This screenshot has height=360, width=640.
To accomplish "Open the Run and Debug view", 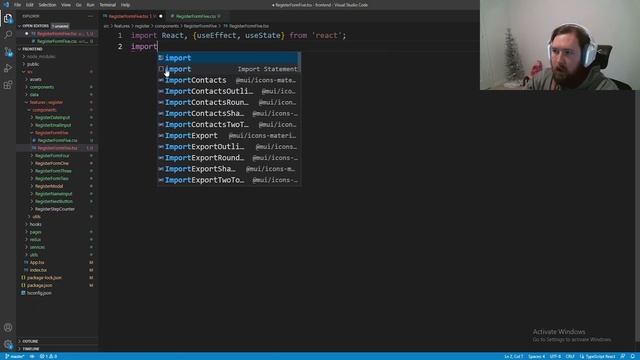I will tap(8, 68).
